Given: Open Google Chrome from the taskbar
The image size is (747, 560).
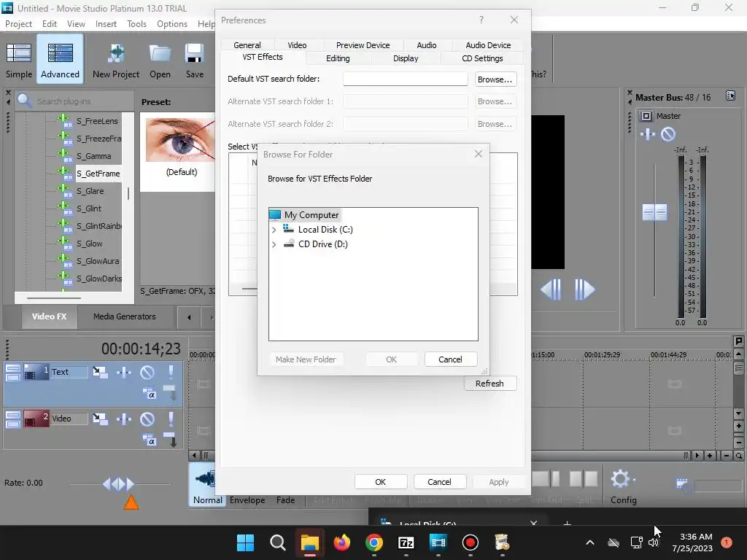Looking at the screenshot, I should tap(374, 542).
